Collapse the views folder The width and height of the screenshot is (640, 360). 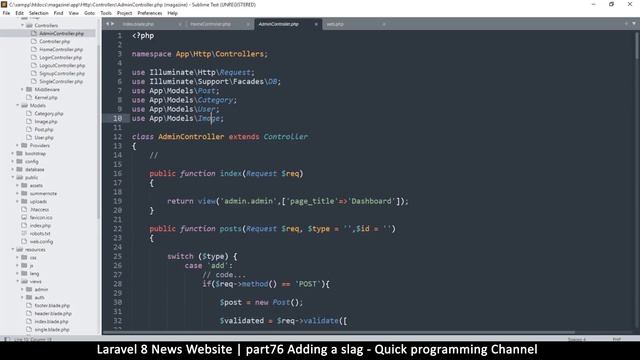(x=18, y=282)
